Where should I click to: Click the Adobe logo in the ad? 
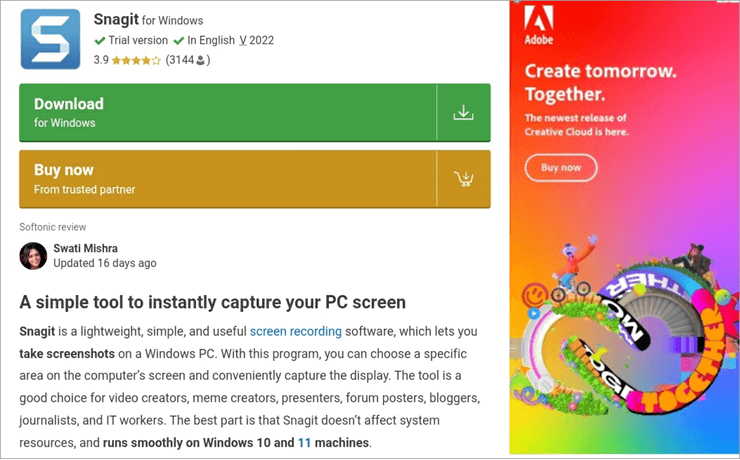tap(539, 28)
